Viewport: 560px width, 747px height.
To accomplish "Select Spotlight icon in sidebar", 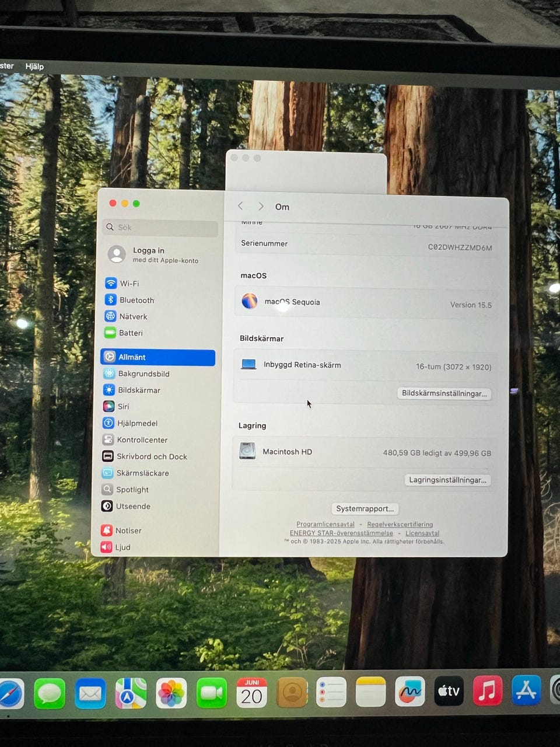I will (x=107, y=490).
